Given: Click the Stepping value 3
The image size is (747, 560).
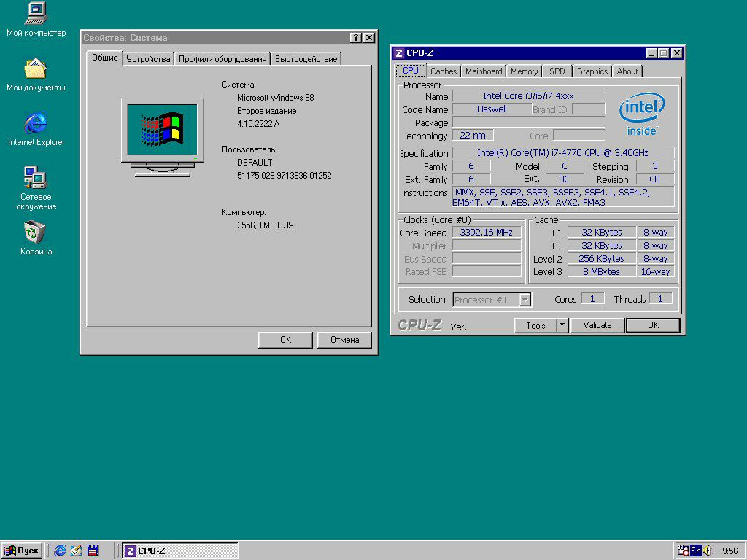Looking at the screenshot, I should tap(655, 166).
